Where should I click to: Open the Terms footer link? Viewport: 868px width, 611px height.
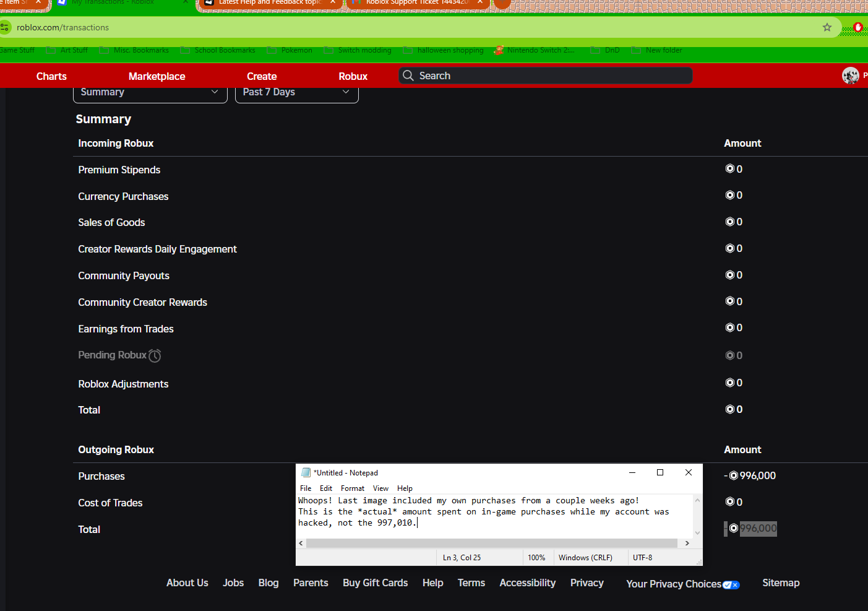click(471, 583)
